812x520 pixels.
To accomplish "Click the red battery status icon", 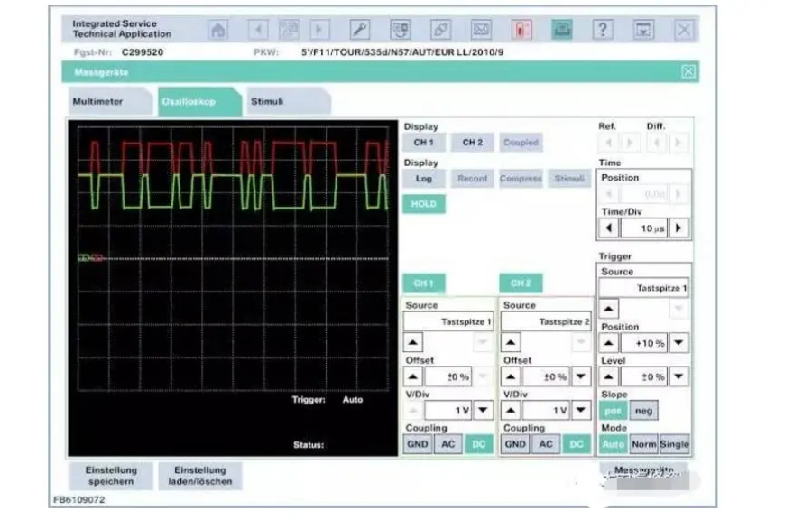I will [521, 30].
